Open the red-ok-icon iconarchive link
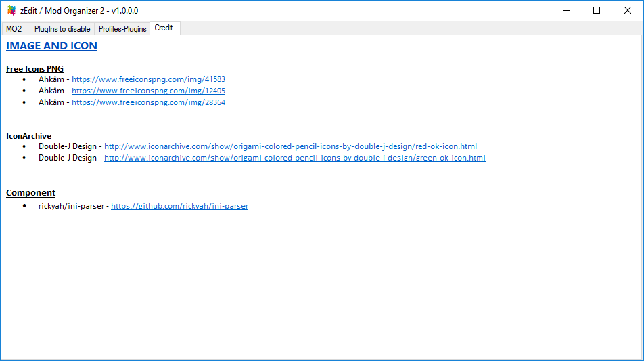Image resolution: width=644 pixels, height=361 pixels. click(290, 146)
